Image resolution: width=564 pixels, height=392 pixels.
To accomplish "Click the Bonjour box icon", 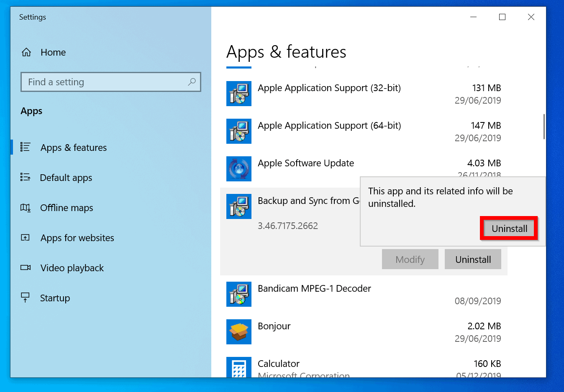I will (x=239, y=332).
